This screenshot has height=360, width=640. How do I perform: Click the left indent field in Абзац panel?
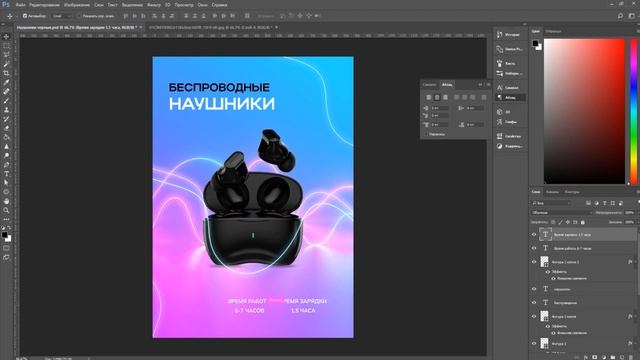(440, 108)
